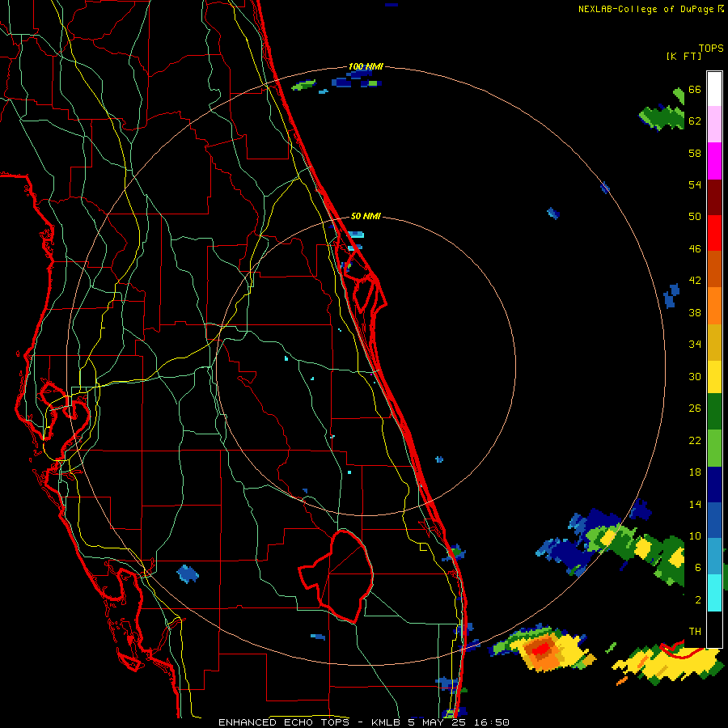Select the dark green legend swatch
The image size is (728, 728).
click(714, 412)
